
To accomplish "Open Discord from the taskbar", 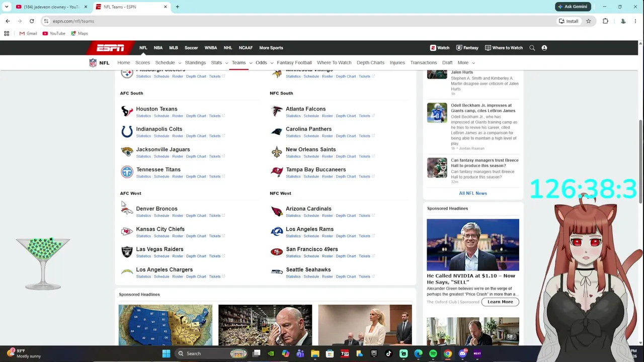I will [462, 353].
